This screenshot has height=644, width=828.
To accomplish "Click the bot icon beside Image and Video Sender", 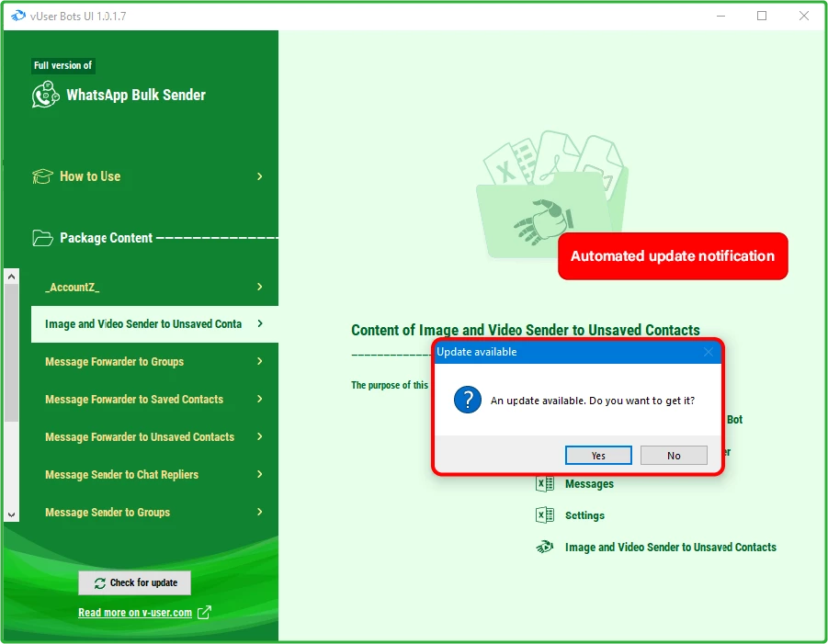I will click(x=544, y=547).
